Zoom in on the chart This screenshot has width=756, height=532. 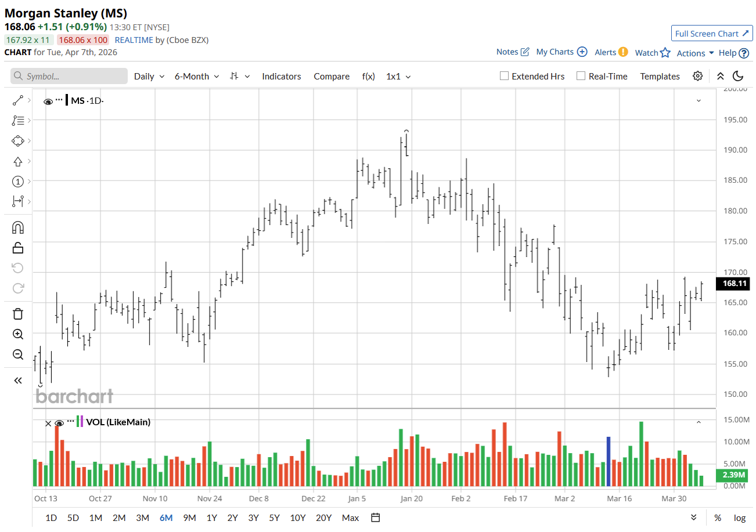[x=17, y=334]
